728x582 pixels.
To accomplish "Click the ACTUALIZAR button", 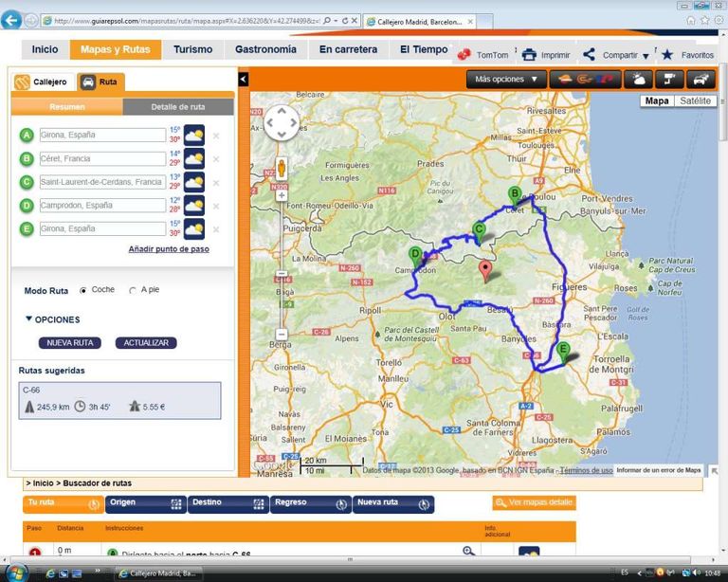I will 146,343.
